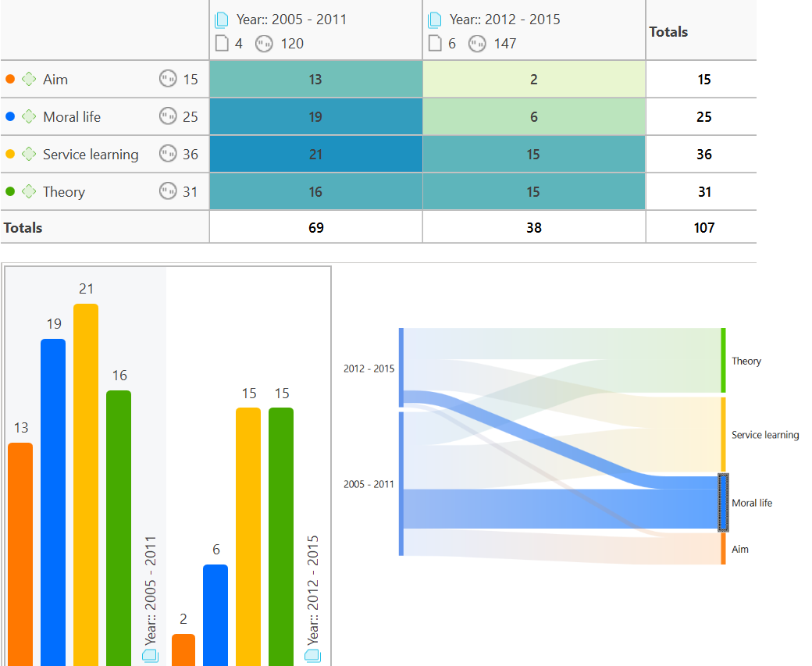Screen dimensions: 812x666
Task: Click the document page icon next to 6
Action: (435, 44)
